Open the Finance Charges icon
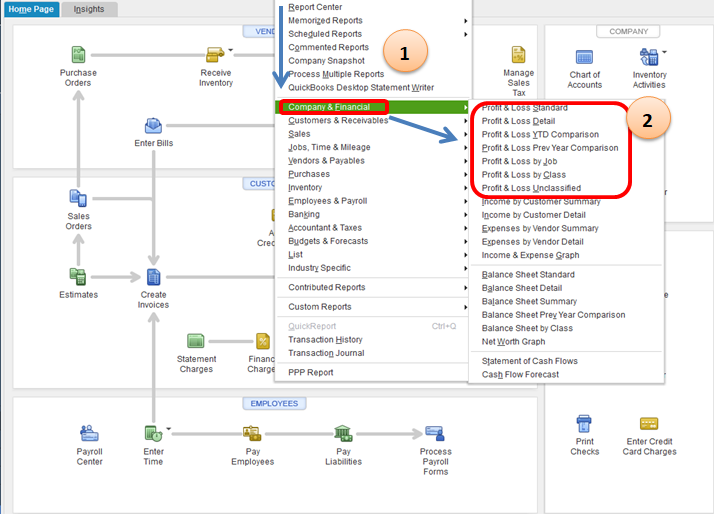 (x=263, y=341)
